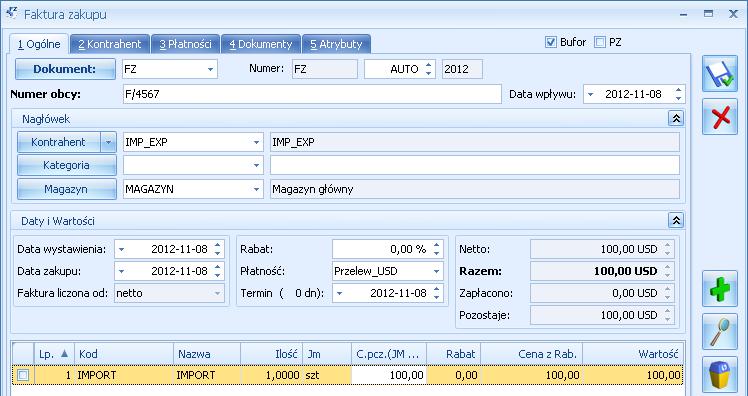Click the Magazyn główny description field
Viewport: 748px width, 396px height.
[x=475, y=189]
